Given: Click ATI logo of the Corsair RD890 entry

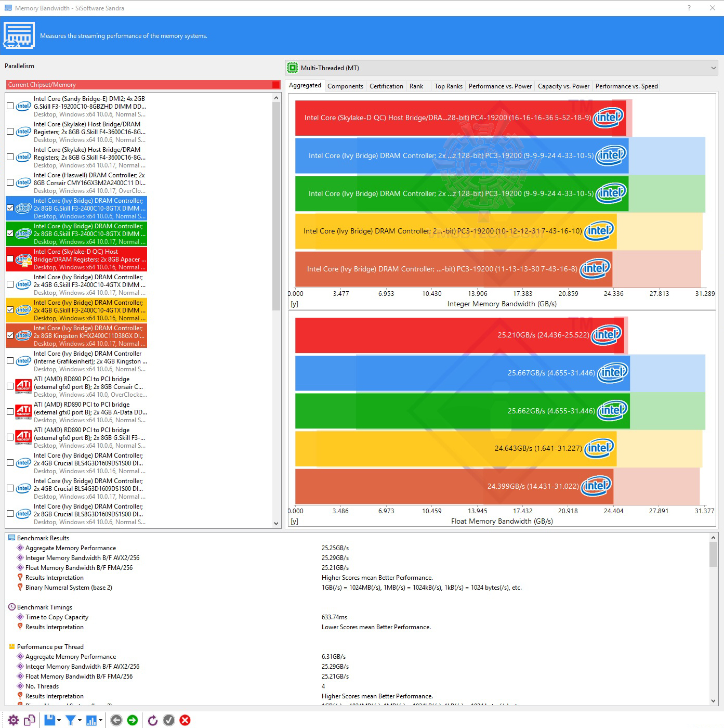Looking at the screenshot, I should coord(23,386).
